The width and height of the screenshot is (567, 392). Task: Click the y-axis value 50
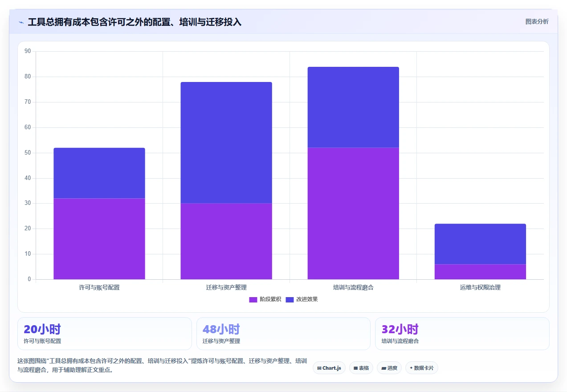tap(28, 153)
